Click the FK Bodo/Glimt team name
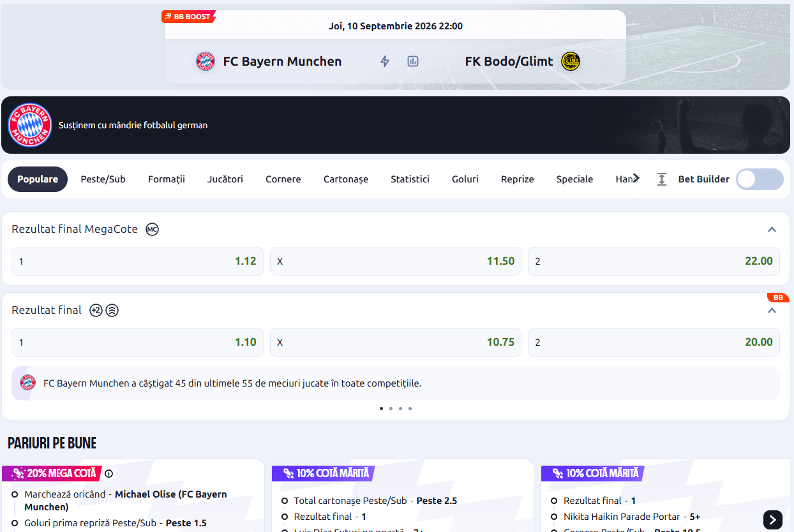The image size is (794, 532). click(509, 61)
